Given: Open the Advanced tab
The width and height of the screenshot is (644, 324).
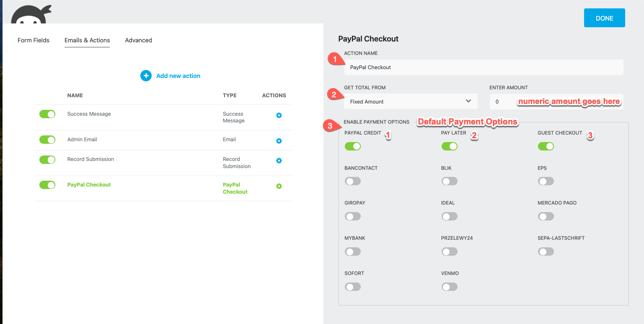Looking at the screenshot, I should pyautogui.click(x=138, y=40).
